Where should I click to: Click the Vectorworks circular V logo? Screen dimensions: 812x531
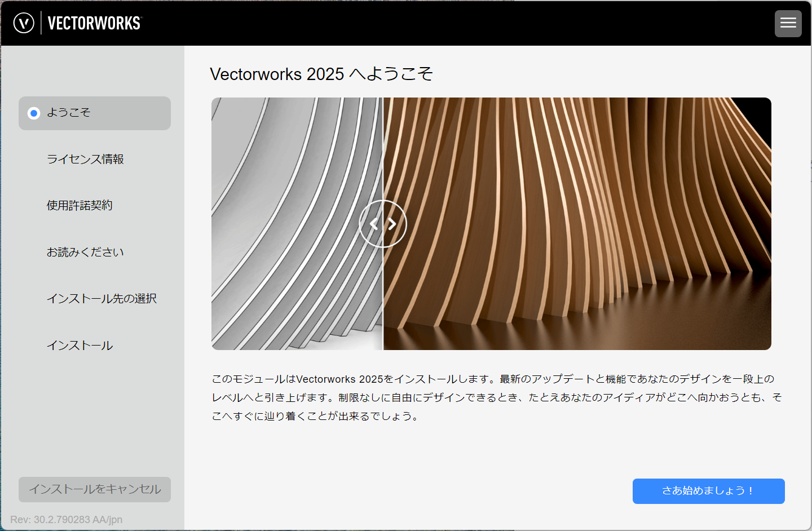(24, 23)
